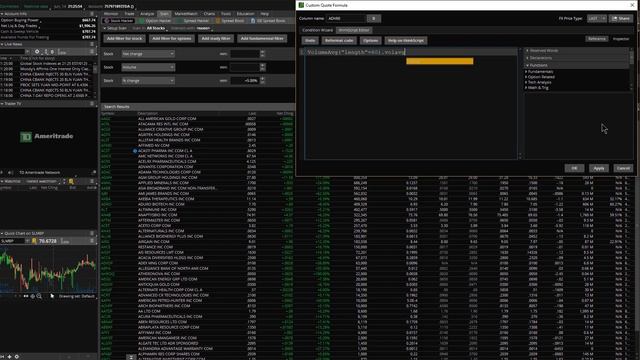Open the Stock Hacker scan tool
640x360 pixels.
pyautogui.click(x=119, y=20)
